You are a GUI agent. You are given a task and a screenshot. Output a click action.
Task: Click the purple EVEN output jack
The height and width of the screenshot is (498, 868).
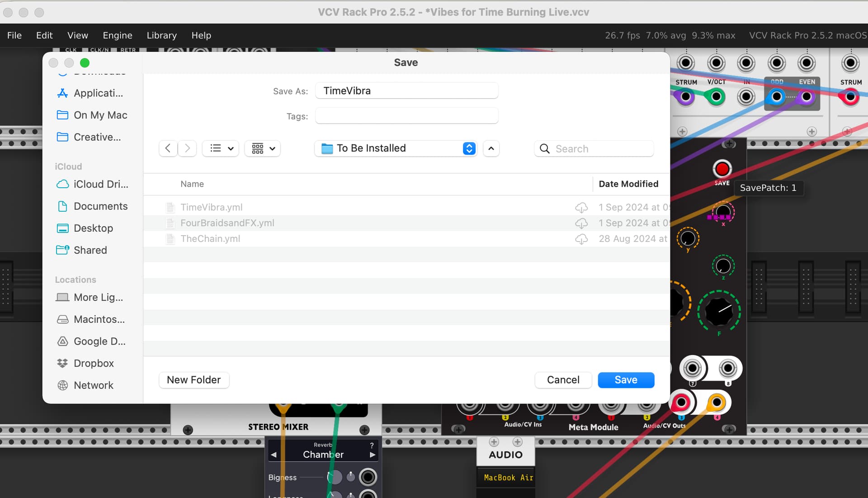pos(807,97)
